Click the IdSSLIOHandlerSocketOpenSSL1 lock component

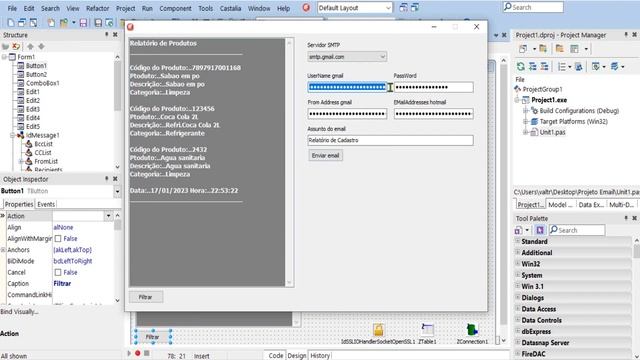tap(378, 330)
